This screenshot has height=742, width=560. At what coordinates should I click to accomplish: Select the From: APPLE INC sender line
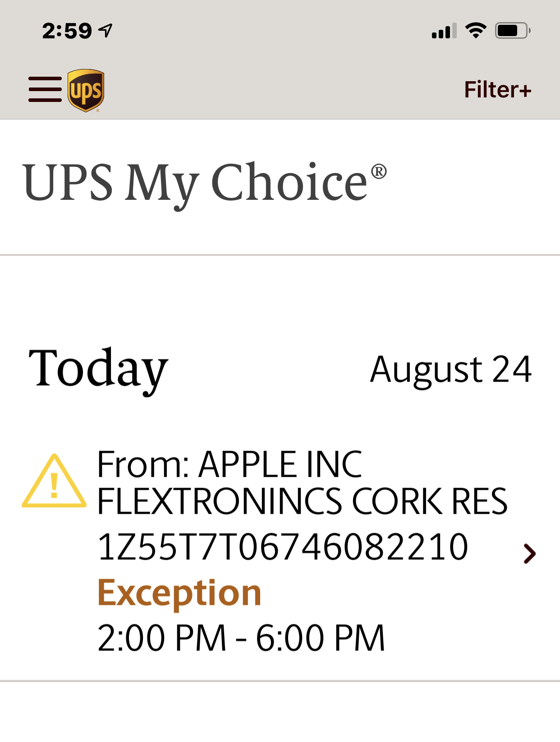tap(230, 464)
